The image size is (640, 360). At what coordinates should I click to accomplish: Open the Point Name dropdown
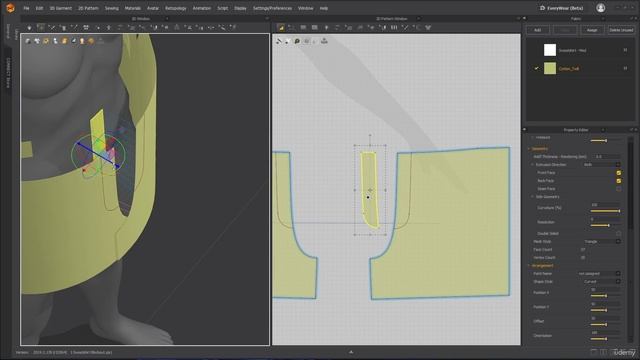pyautogui.click(x=599, y=273)
